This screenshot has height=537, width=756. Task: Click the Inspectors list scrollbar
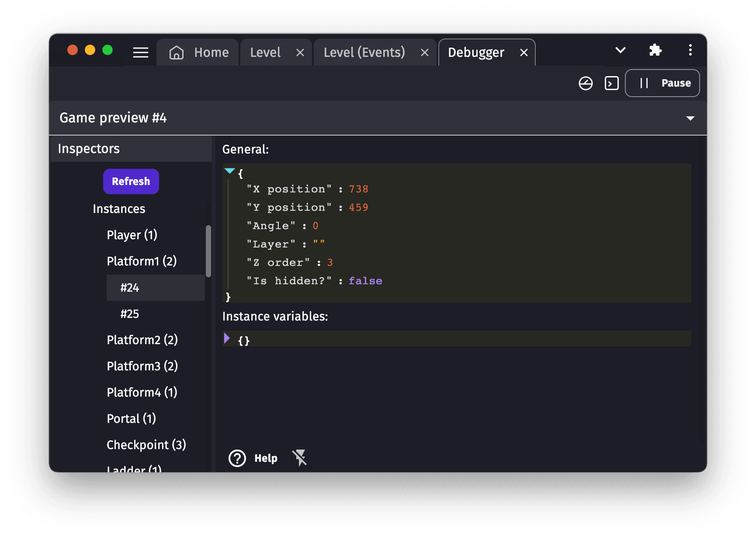[208, 251]
